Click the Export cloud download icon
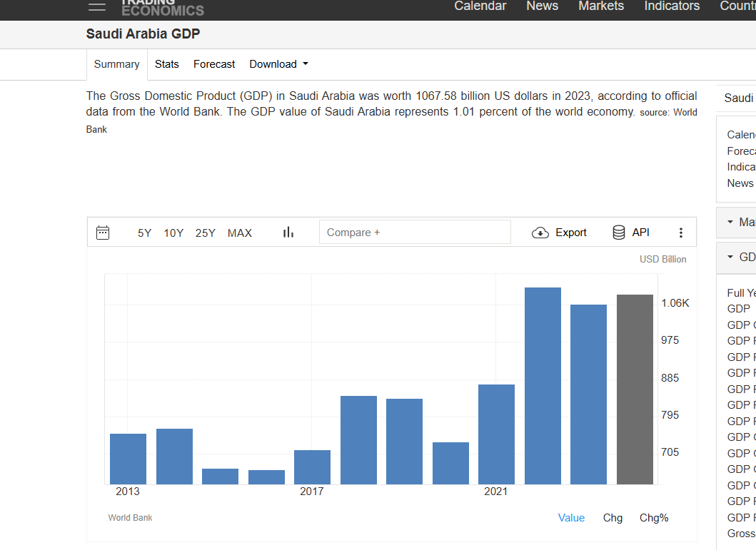This screenshot has width=756, height=550. tap(540, 233)
